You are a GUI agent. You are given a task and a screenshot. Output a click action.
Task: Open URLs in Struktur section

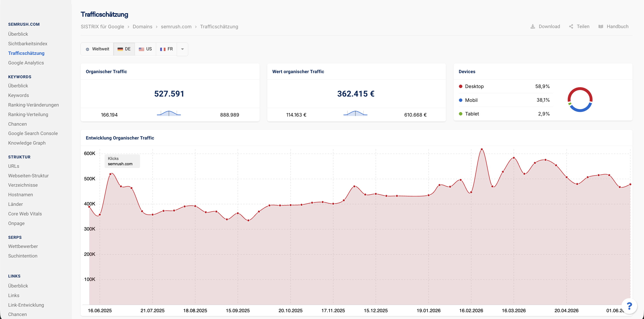[x=14, y=166]
